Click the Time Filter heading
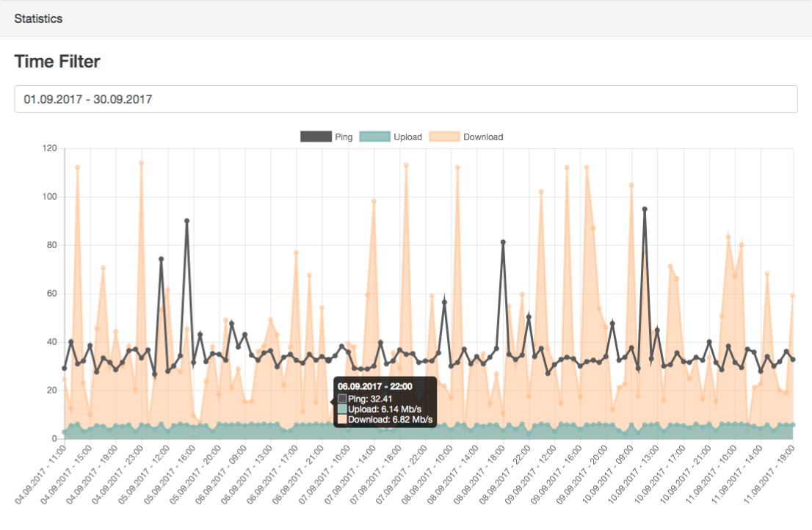812x530 pixels. [x=57, y=61]
